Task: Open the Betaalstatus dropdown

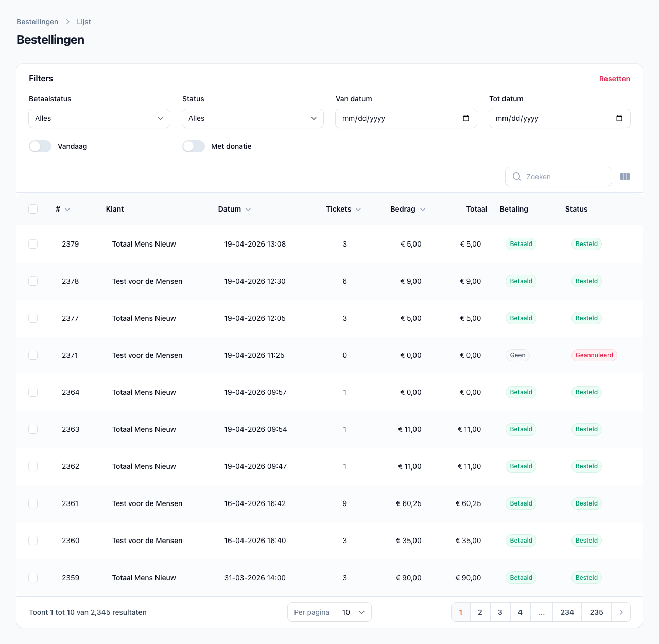Action: (x=99, y=118)
